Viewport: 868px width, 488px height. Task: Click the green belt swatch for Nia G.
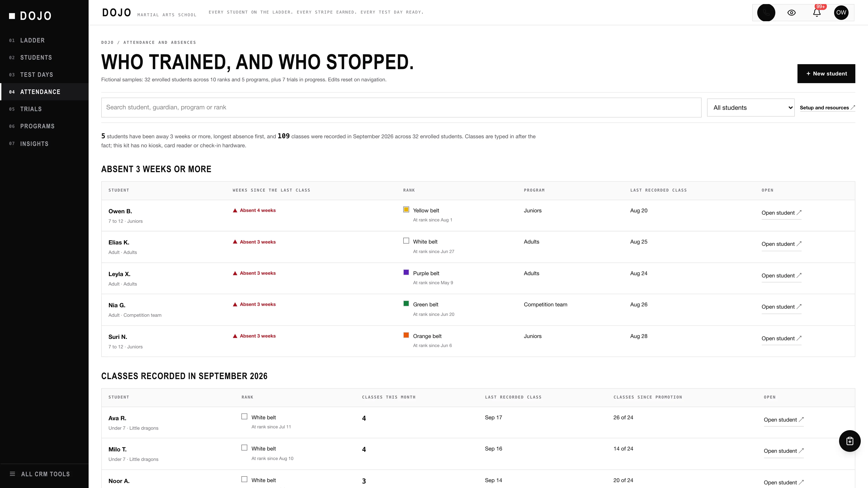point(406,303)
